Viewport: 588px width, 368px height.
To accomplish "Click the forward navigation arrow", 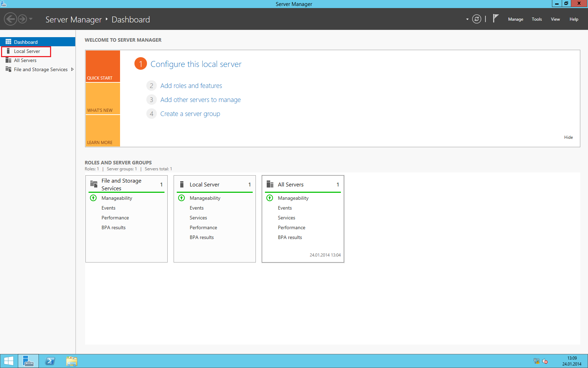I will [22, 19].
